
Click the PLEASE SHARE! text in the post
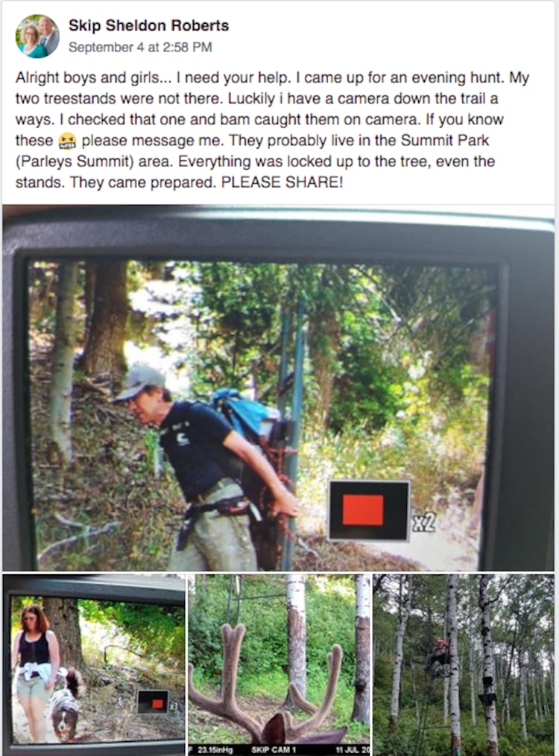(282, 182)
